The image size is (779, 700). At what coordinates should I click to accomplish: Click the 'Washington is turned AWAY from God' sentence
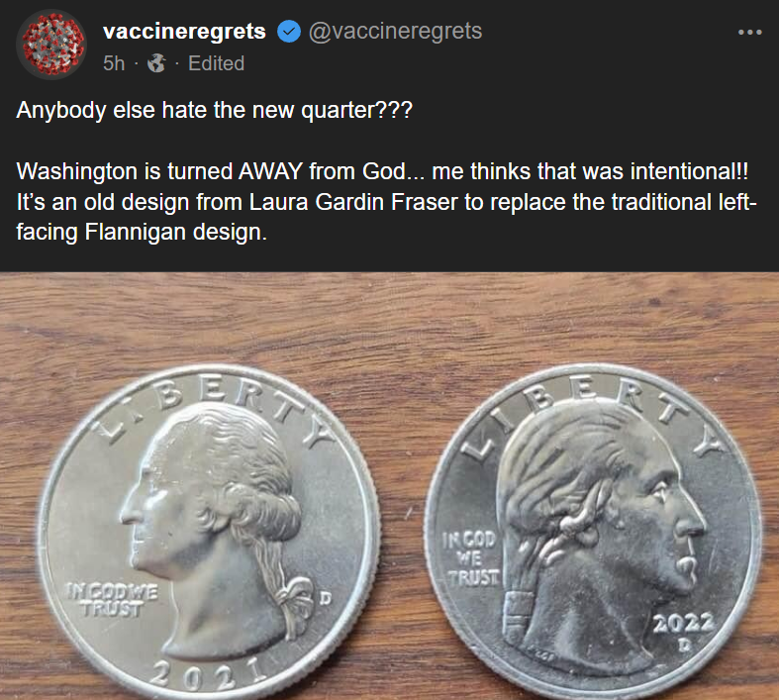pyautogui.click(x=212, y=171)
